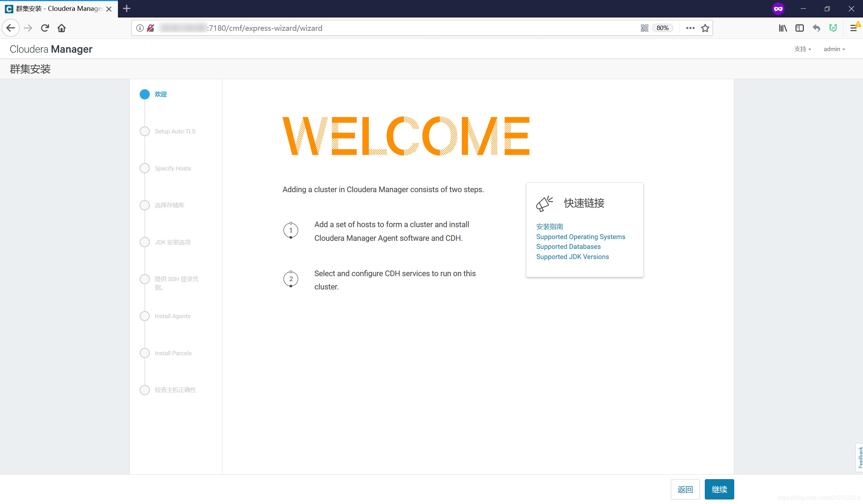This screenshot has height=504, width=863.
Task: Go to browser home page icon
Action: [62, 28]
